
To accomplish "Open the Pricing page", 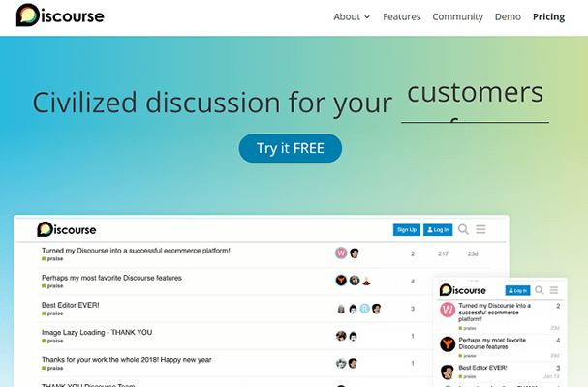I will tap(548, 16).
